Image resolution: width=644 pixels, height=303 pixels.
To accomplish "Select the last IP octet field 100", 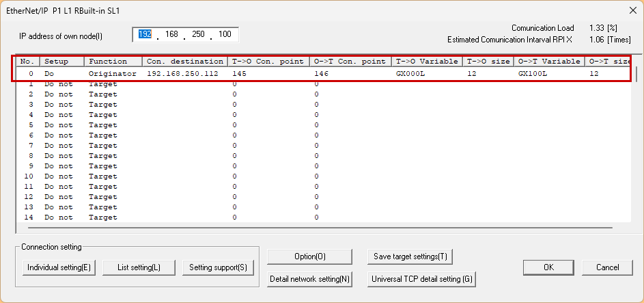I will tap(225, 34).
